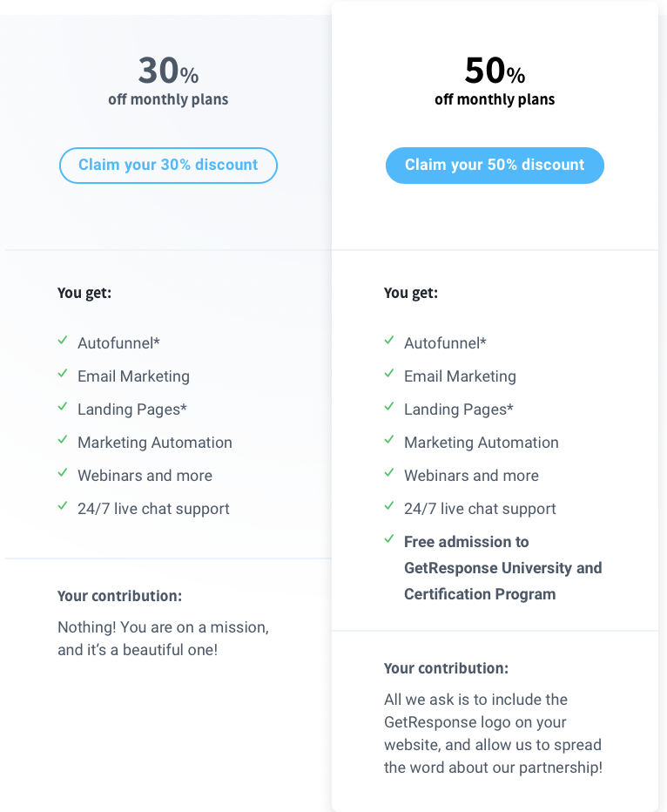Click checkmark beside Marketing Automation in 30% plan

click(63, 440)
